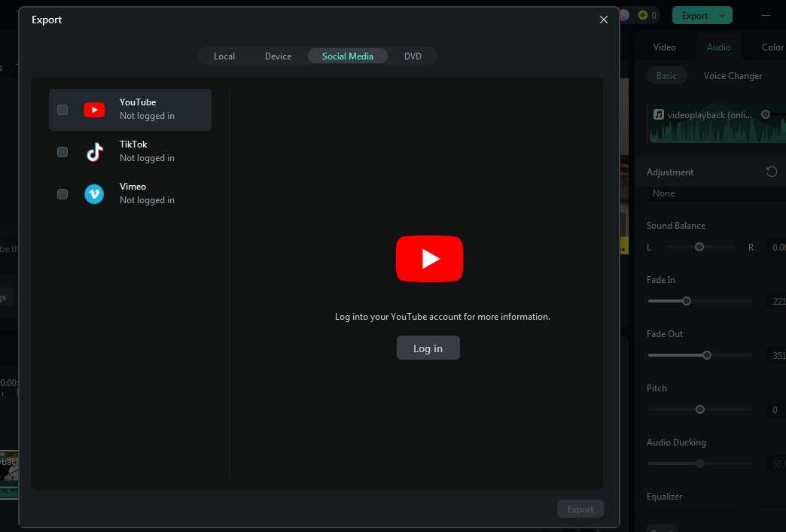Adjust the Sound Balance slider

(x=699, y=247)
